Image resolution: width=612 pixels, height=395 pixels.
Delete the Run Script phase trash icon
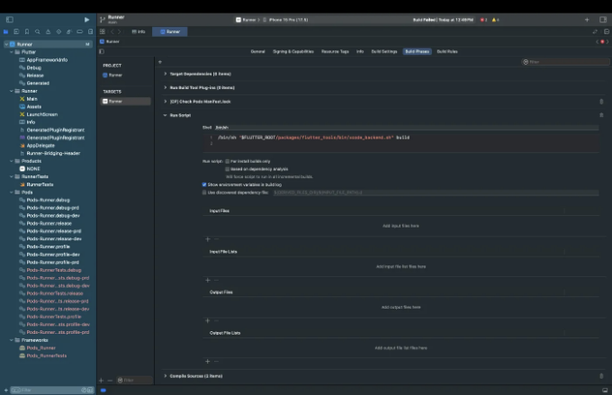click(601, 115)
